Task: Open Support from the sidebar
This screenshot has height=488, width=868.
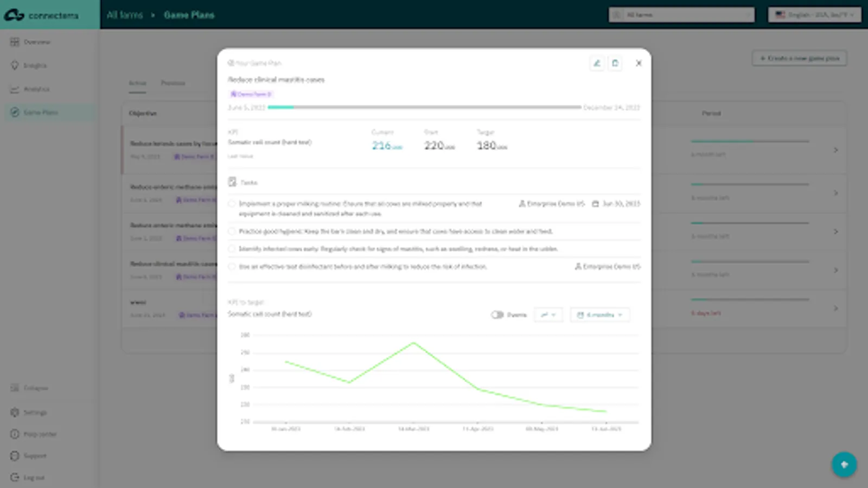Action: 29,455
